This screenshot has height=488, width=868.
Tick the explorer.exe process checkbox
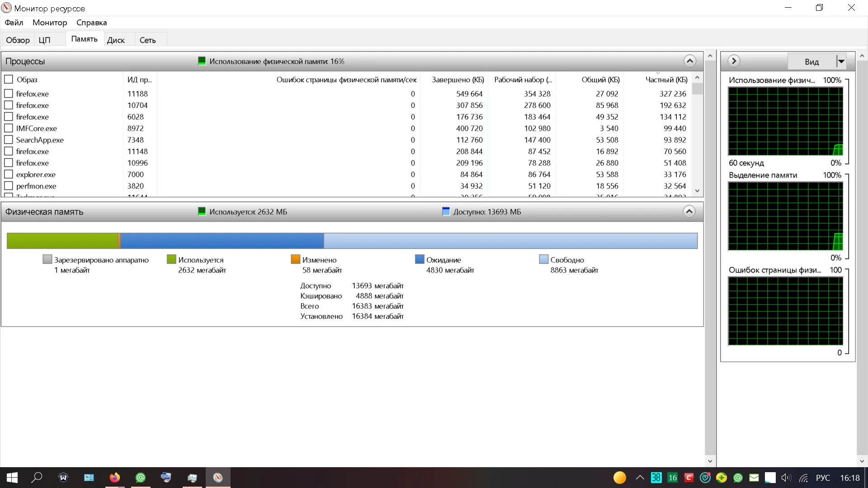[x=9, y=174]
